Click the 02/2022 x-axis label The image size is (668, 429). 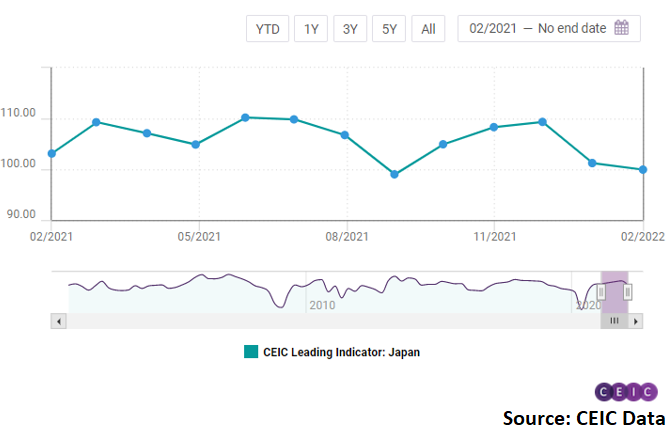tap(643, 236)
